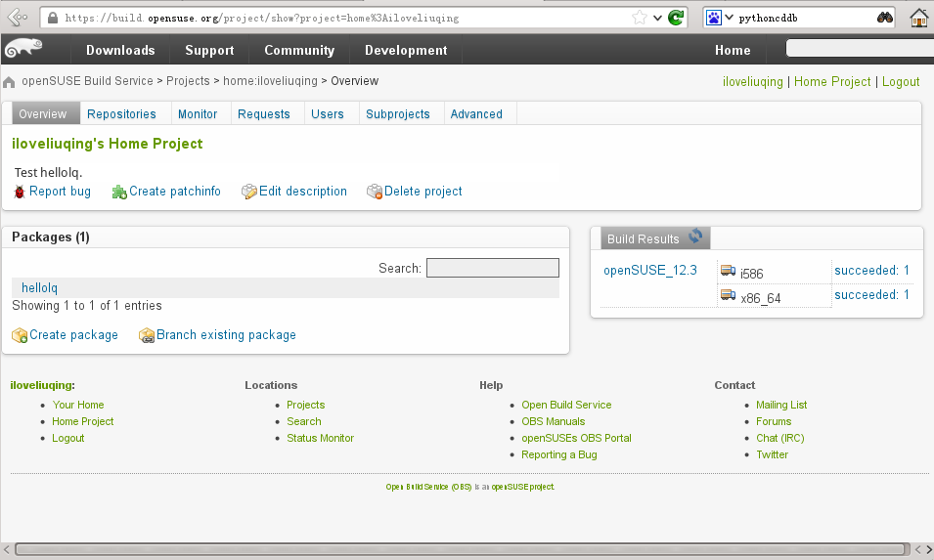Click the openSUSE chameleon logo
Viewport: 934px width, 560px height.
23,48
